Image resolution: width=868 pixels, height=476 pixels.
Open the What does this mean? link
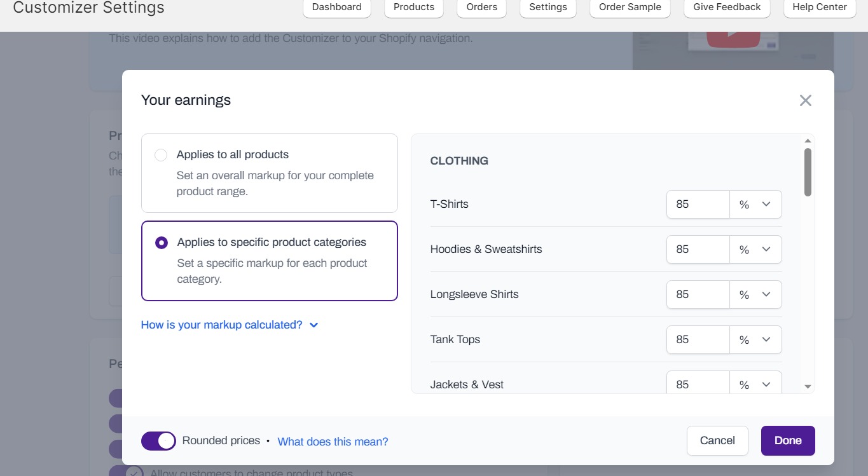pyautogui.click(x=333, y=442)
